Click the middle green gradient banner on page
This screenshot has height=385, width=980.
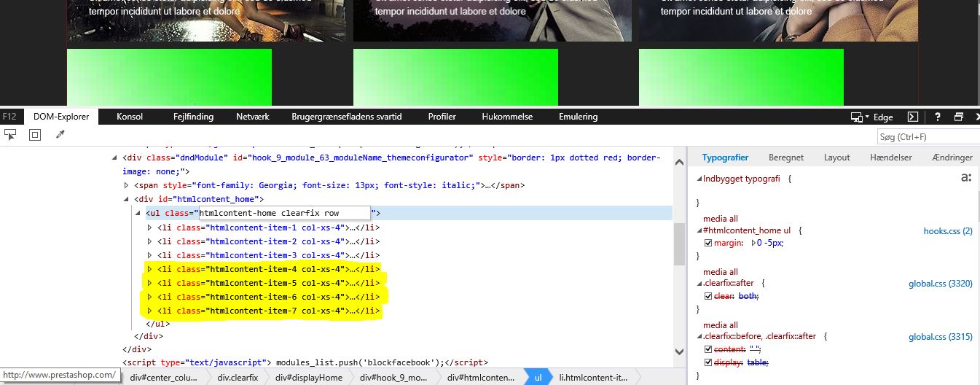click(455, 77)
